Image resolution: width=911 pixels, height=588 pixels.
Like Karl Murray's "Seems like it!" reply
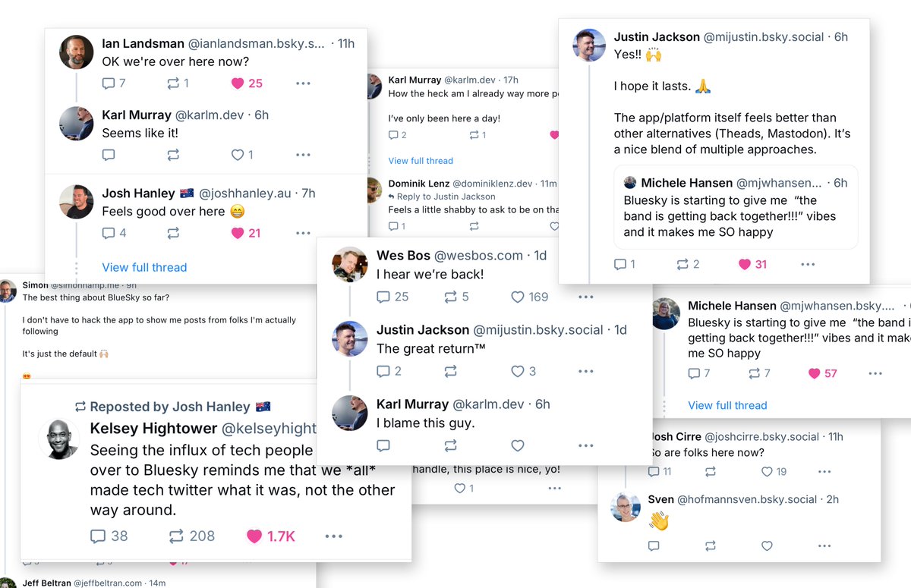point(238,155)
